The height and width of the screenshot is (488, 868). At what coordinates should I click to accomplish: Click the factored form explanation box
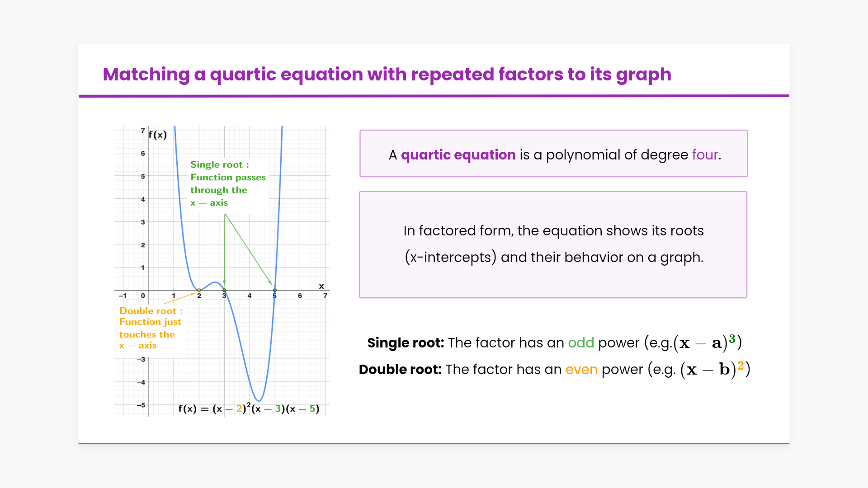(553, 244)
